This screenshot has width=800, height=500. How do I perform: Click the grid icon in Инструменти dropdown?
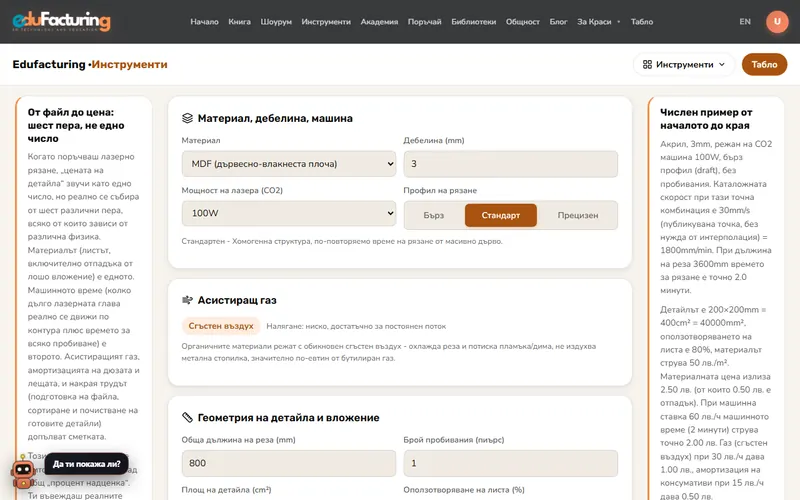tap(647, 64)
